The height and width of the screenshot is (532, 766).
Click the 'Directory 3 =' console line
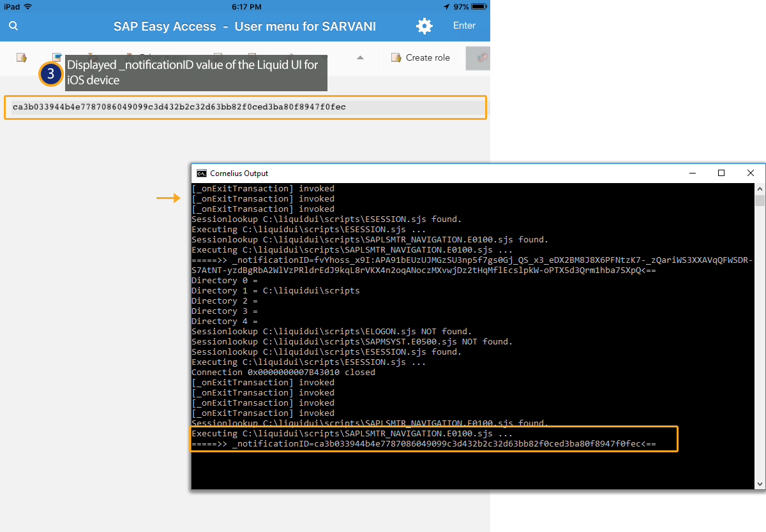(x=225, y=311)
